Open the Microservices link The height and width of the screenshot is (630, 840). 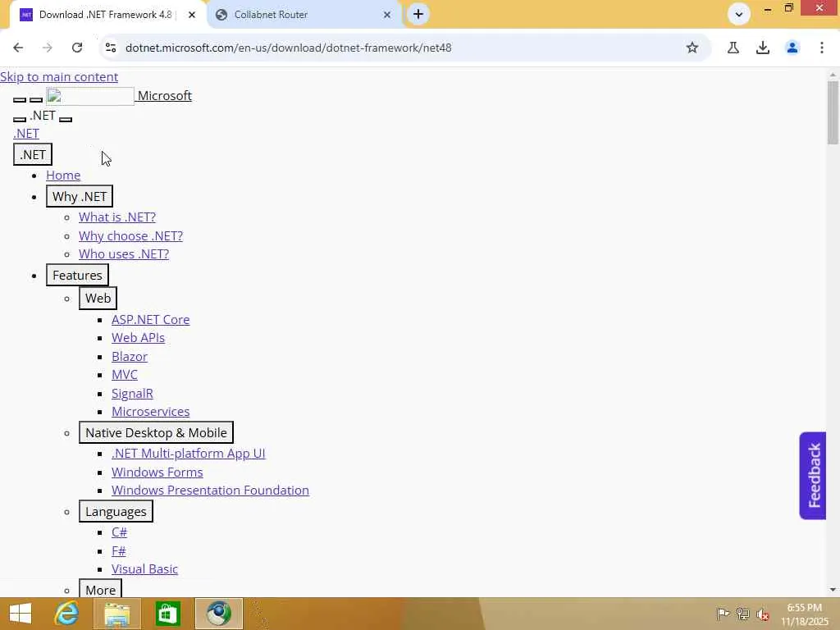[151, 412]
